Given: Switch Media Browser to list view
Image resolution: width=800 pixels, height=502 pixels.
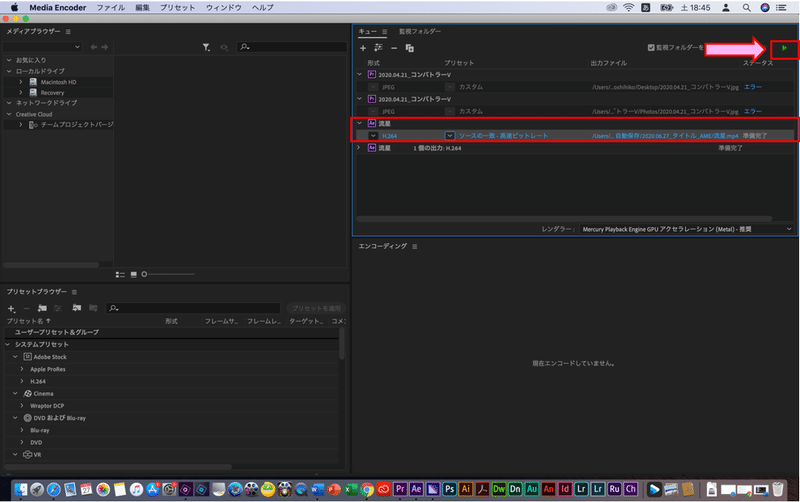Looking at the screenshot, I should pyautogui.click(x=120, y=274).
